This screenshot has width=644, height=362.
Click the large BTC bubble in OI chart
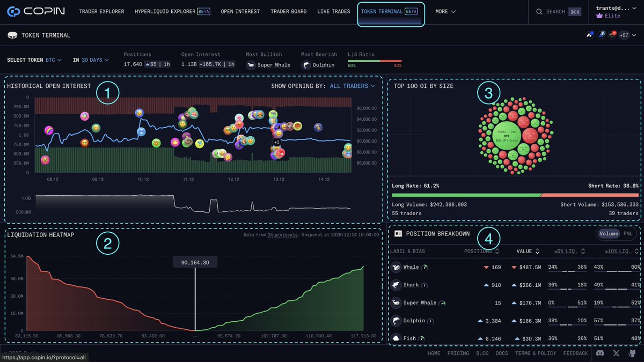pos(506,136)
